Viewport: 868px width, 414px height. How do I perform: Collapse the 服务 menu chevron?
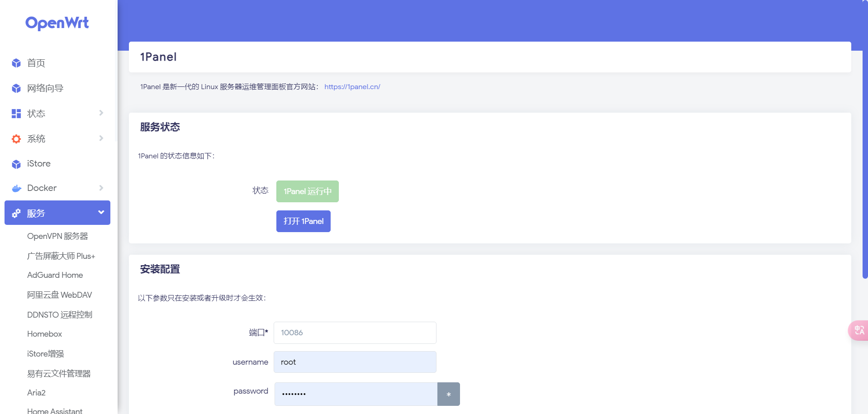101,212
